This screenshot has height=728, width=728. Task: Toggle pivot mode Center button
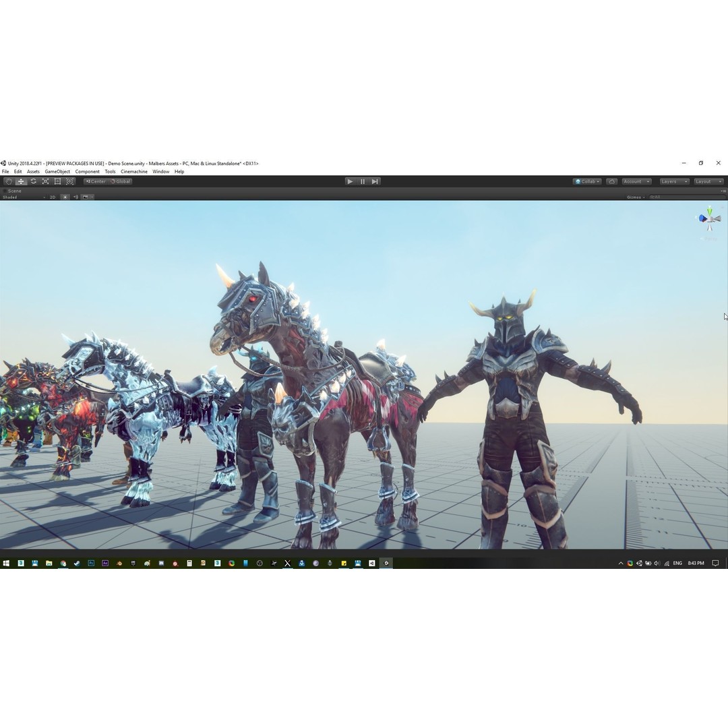(x=96, y=181)
